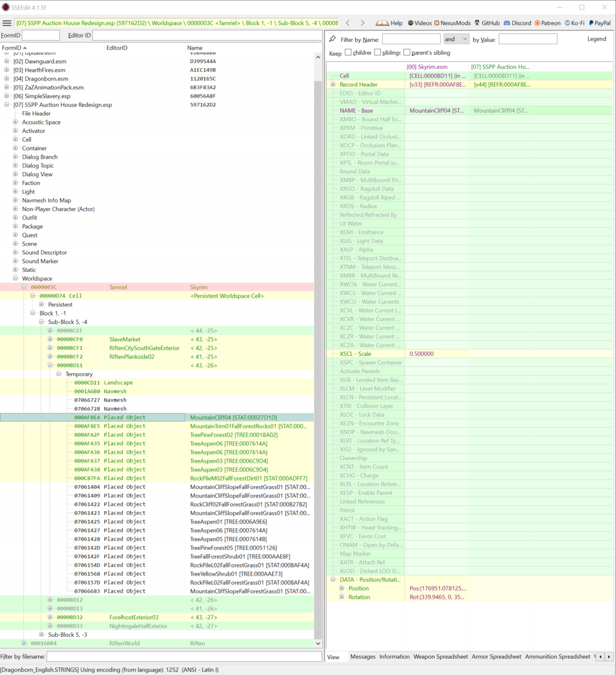The height and width of the screenshot is (675, 616).
Task: Sort by the EditorID column header
Action: coord(144,47)
